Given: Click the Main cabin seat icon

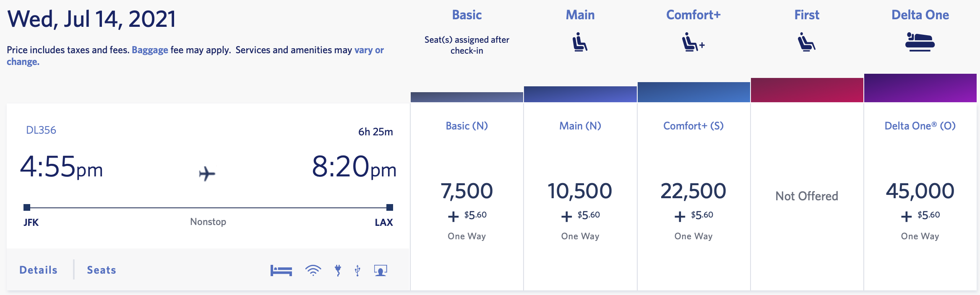Looking at the screenshot, I should coord(580,42).
